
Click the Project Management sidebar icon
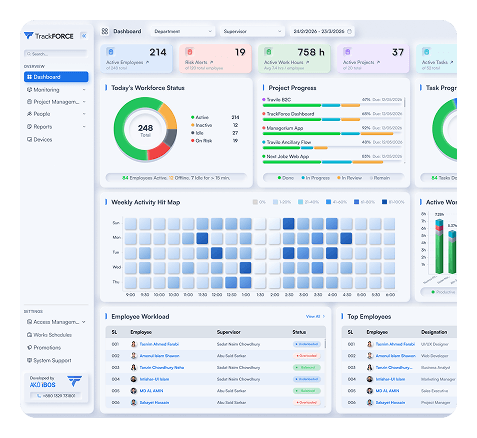pos(29,102)
